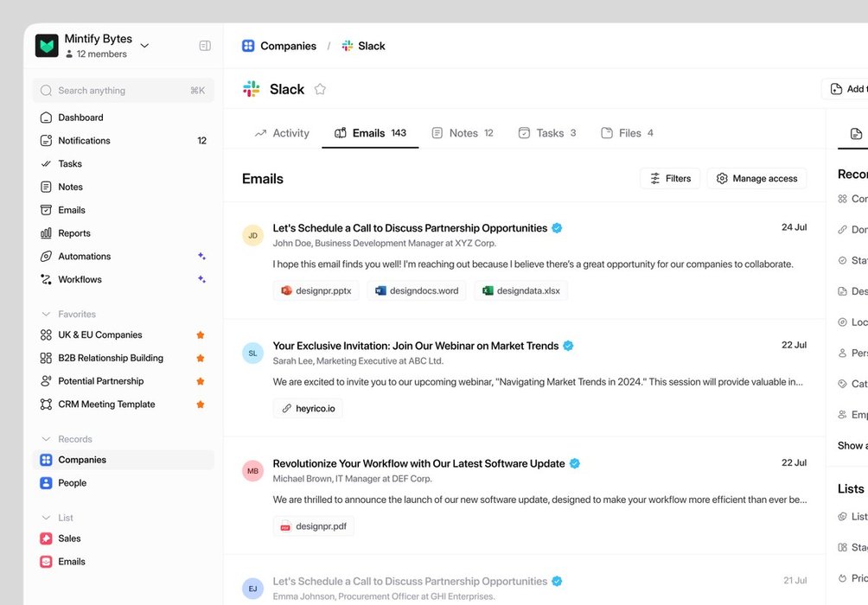The width and height of the screenshot is (868, 605).
Task: Click the Add button at top right
Action: [x=846, y=89]
